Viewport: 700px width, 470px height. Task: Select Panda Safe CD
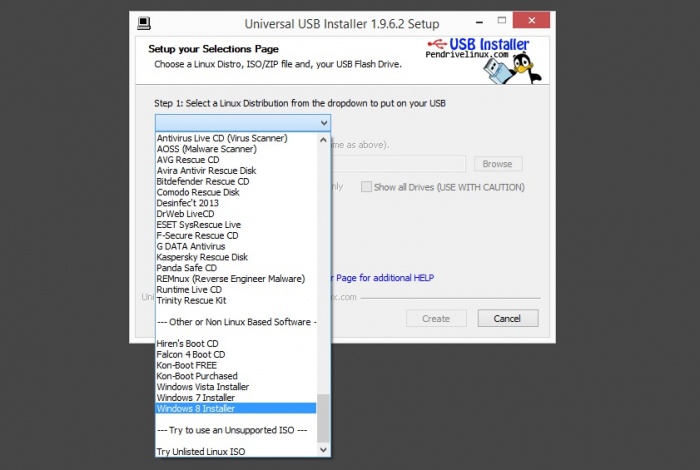tap(236, 268)
